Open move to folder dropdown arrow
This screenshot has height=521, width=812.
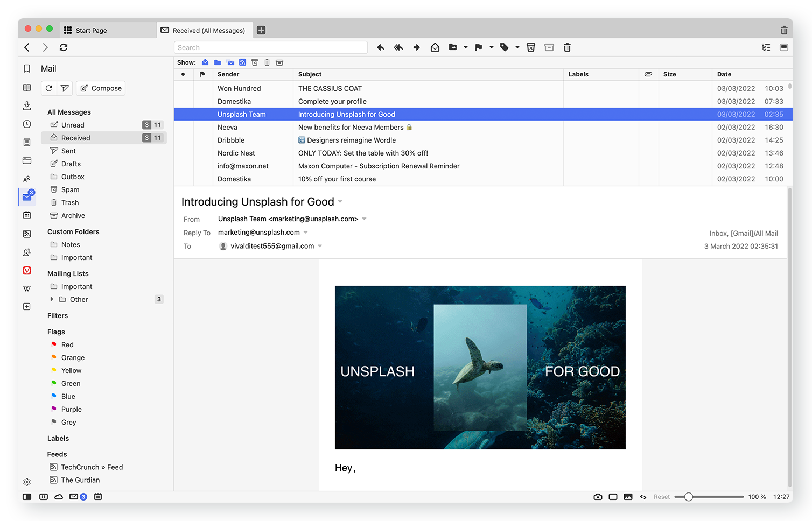pyautogui.click(x=466, y=47)
